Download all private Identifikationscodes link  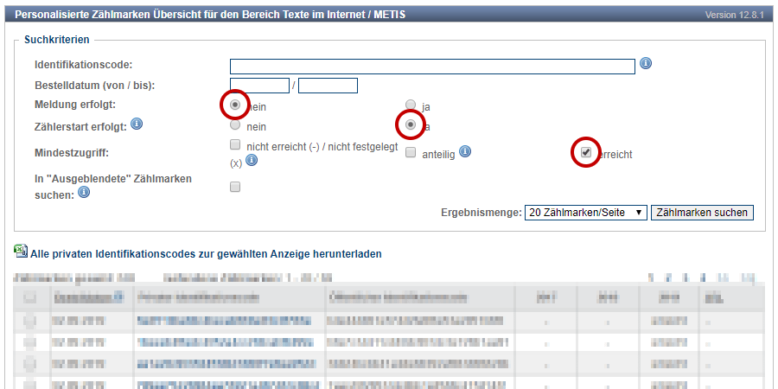[x=206, y=255]
